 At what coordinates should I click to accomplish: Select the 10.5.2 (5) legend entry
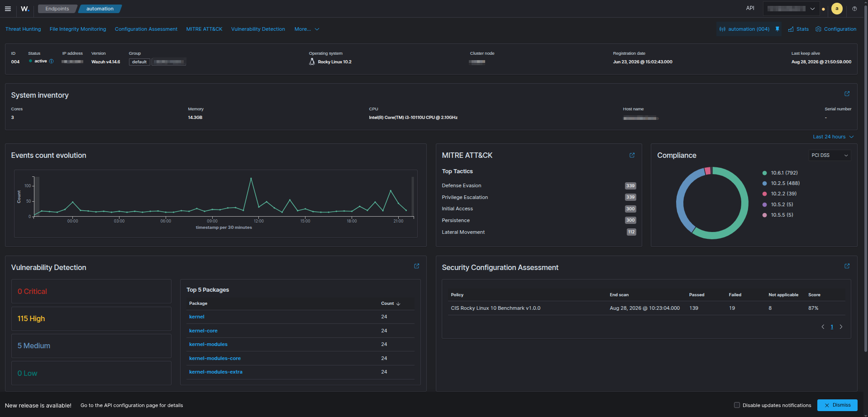click(777, 204)
